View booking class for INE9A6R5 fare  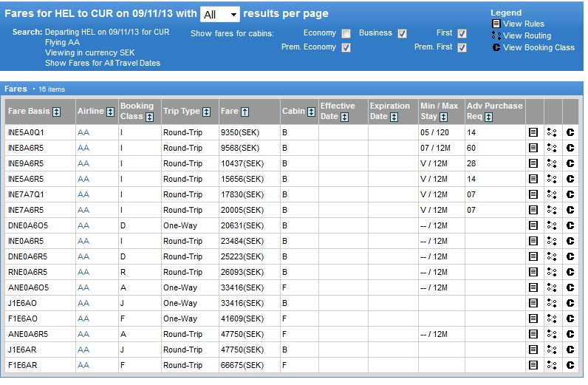[x=570, y=163]
